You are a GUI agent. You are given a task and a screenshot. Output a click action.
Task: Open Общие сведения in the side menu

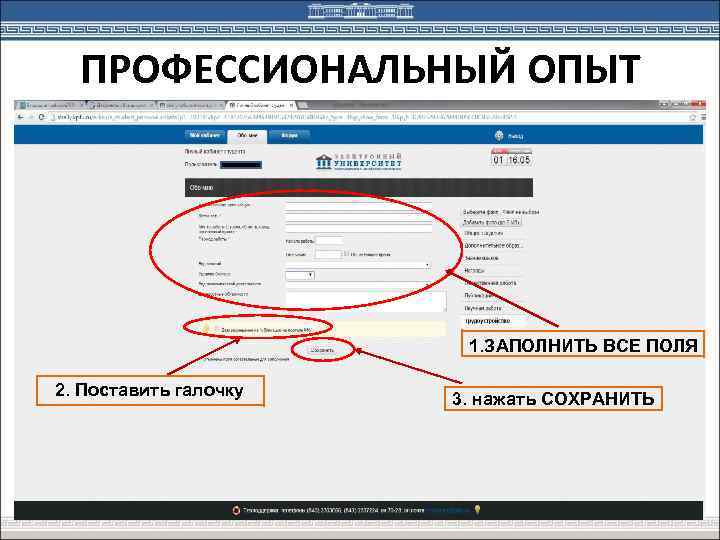pyautogui.click(x=484, y=234)
